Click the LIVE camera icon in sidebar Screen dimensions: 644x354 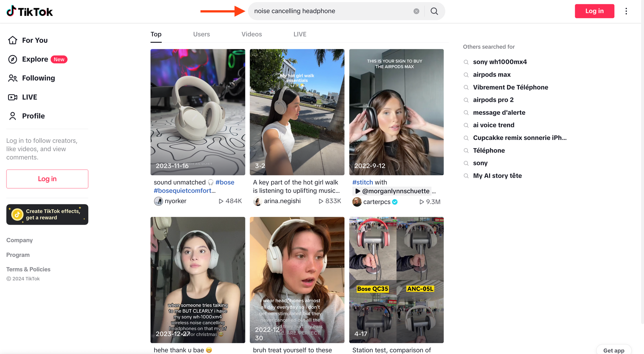(x=13, y=97)
